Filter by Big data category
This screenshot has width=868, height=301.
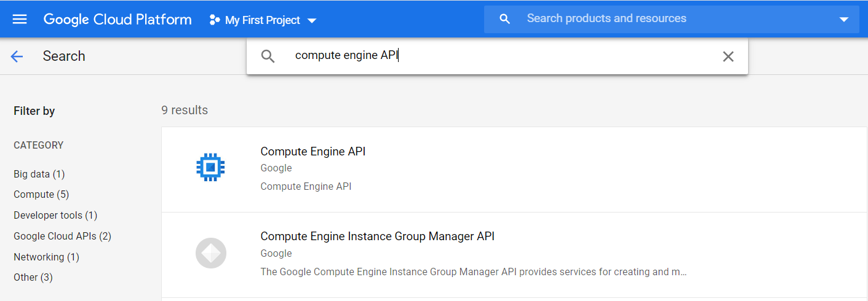(x=39, y=174)
